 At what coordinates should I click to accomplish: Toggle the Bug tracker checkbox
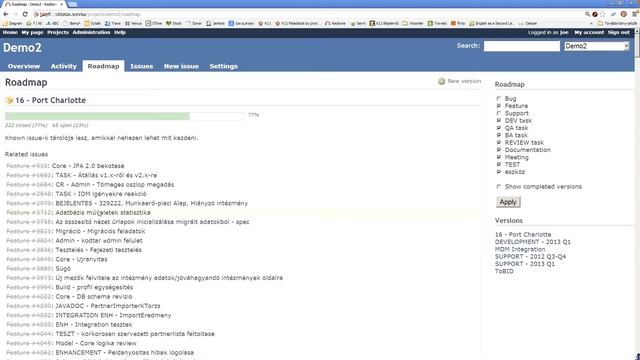click(x=498, y=98)
